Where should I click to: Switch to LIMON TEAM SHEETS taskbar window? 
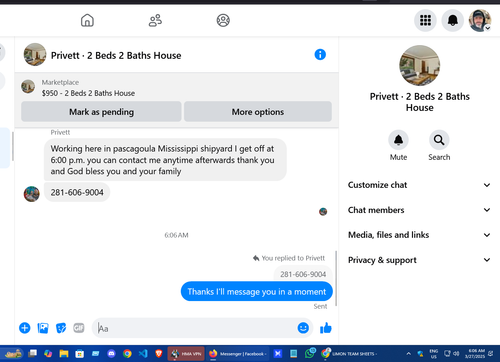[x=349, y=354]
